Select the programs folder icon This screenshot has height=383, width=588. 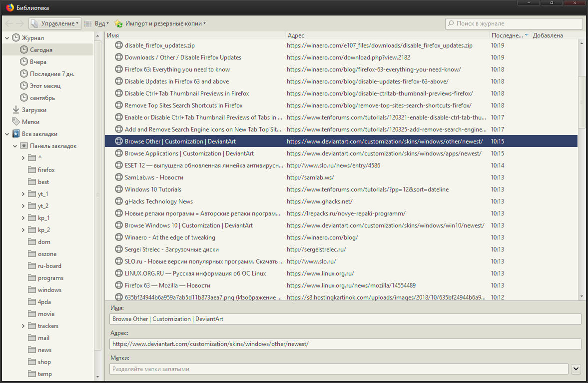(32, 278)
